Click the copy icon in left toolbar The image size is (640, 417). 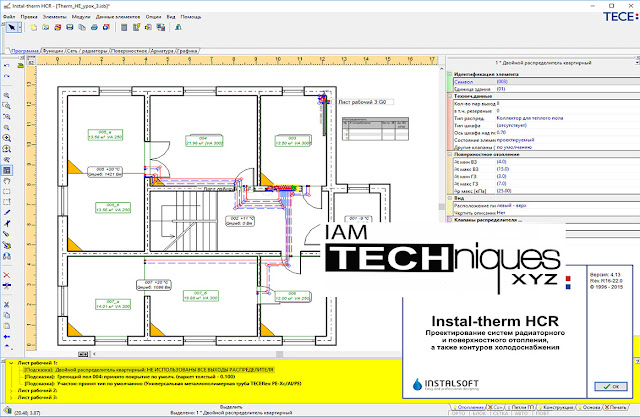pos(7,315)
